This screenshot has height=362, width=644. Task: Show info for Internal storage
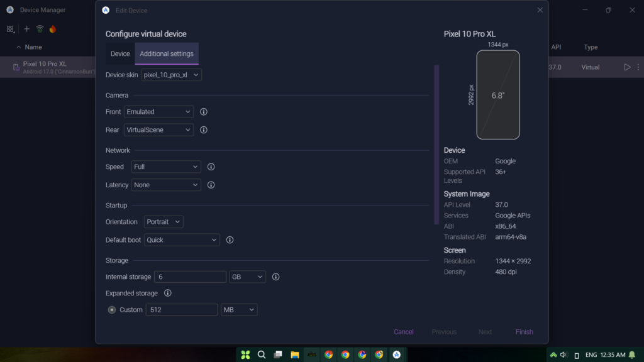click(x=275, y=277)
